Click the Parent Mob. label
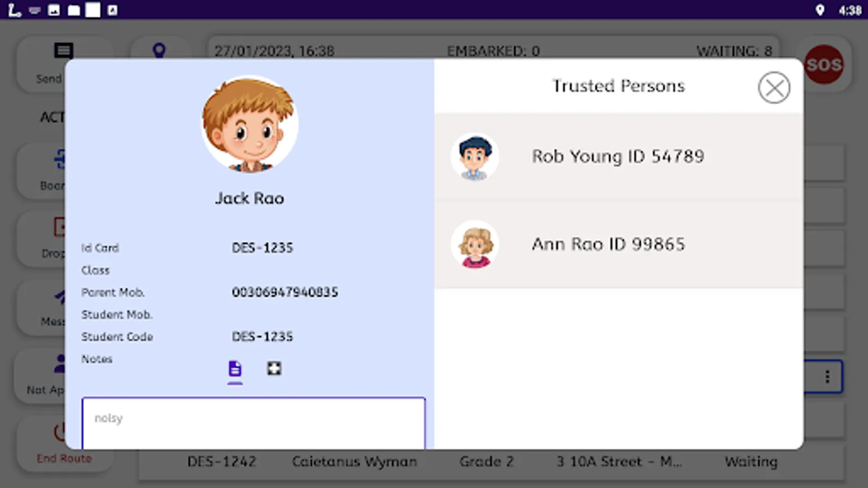 coord(113,292)
